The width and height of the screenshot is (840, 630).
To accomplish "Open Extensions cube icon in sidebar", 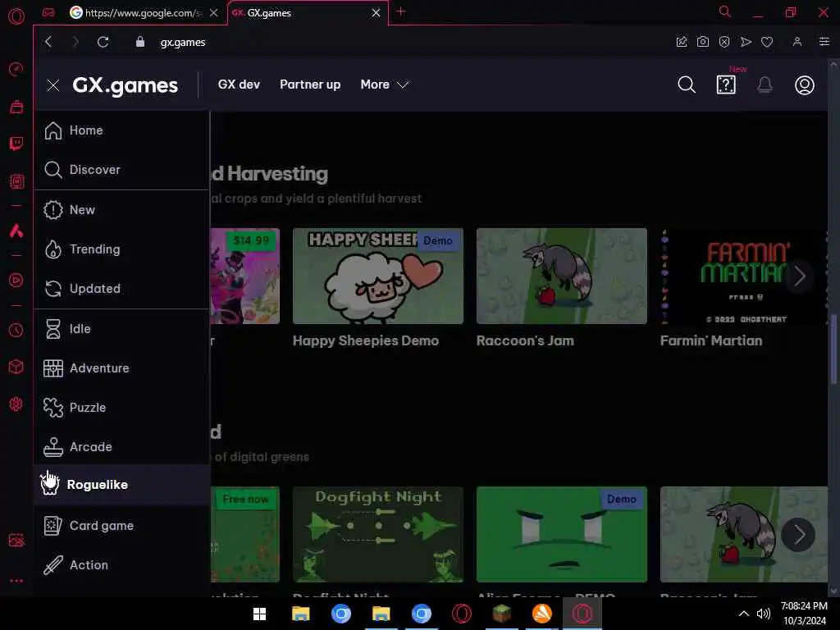I will 16,367.
